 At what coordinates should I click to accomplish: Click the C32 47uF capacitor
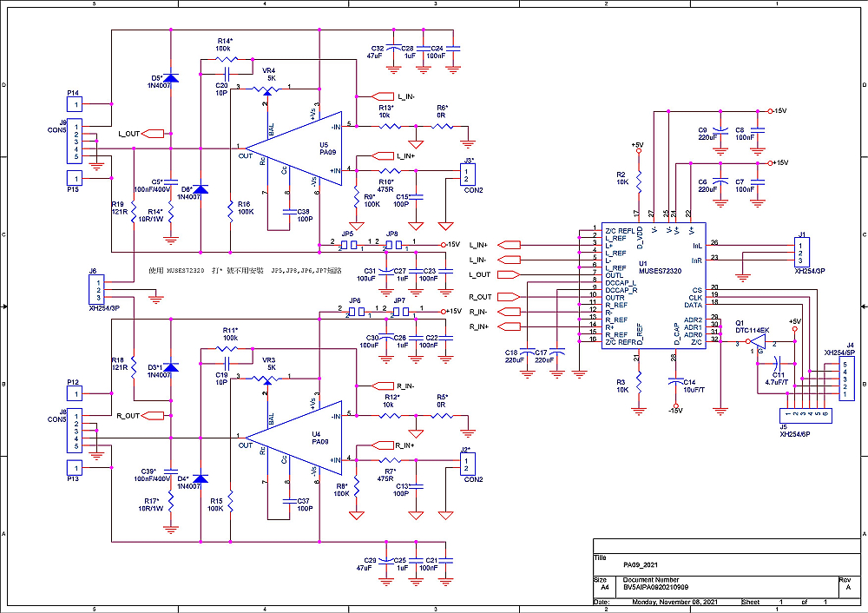pos(393,49)
